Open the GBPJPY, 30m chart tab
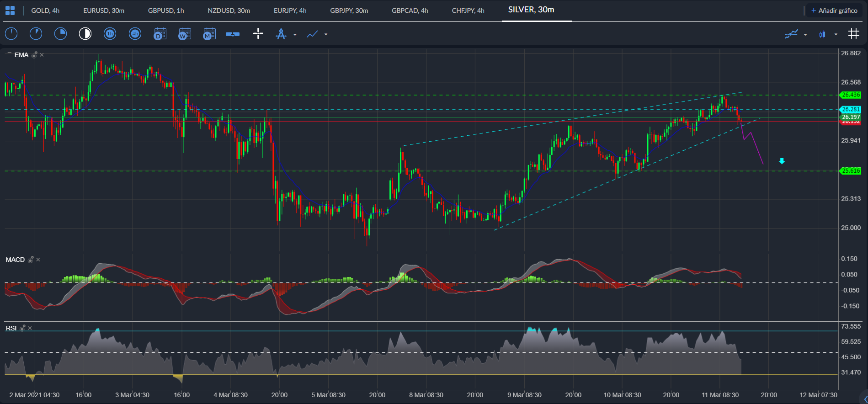 click(x=349, y=11)
